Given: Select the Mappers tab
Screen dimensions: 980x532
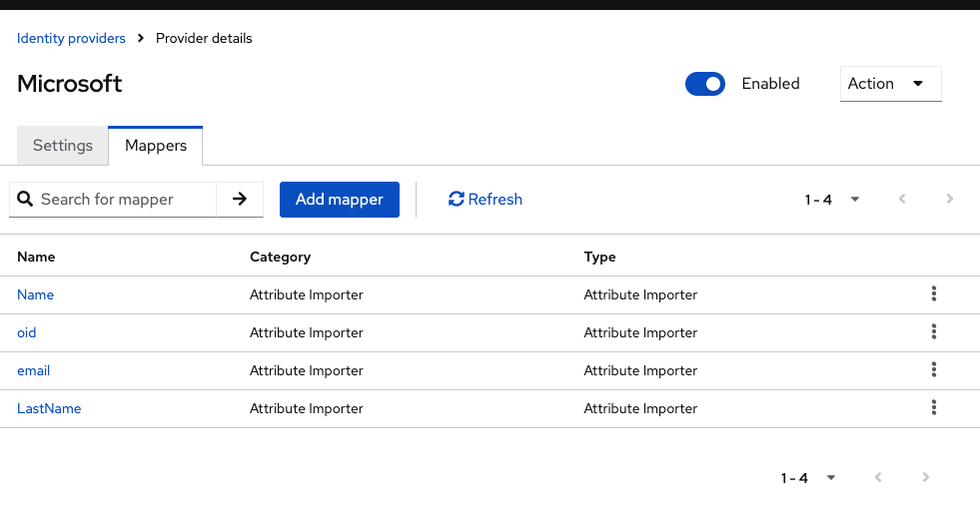Looking at the screenshot, I should tap(156, 146).
